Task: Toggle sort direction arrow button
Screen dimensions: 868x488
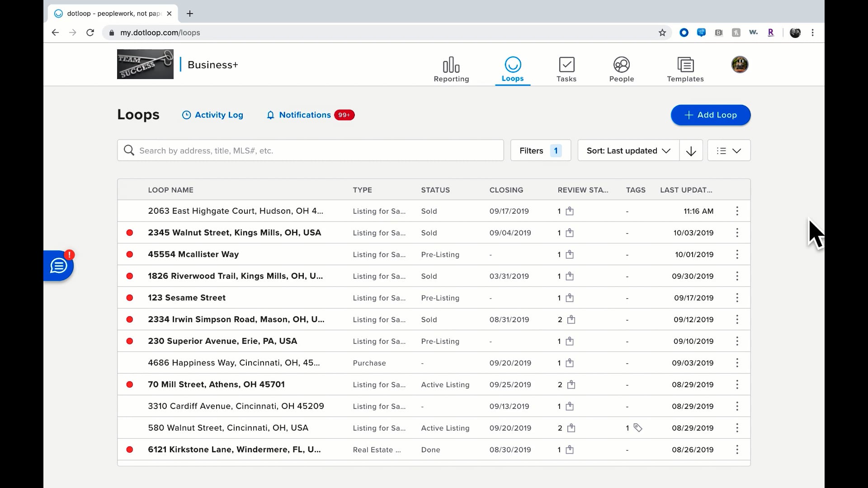Action: point(690,151)
